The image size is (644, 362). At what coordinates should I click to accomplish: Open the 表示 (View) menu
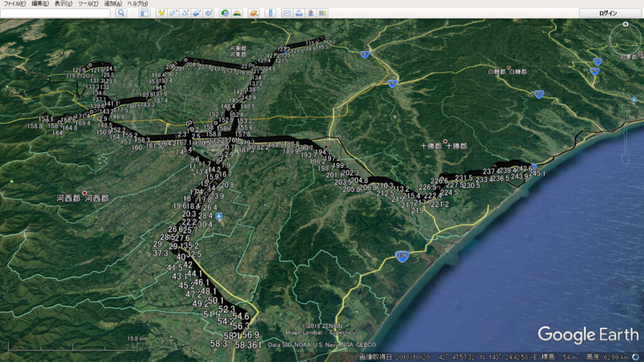point(64,4)
